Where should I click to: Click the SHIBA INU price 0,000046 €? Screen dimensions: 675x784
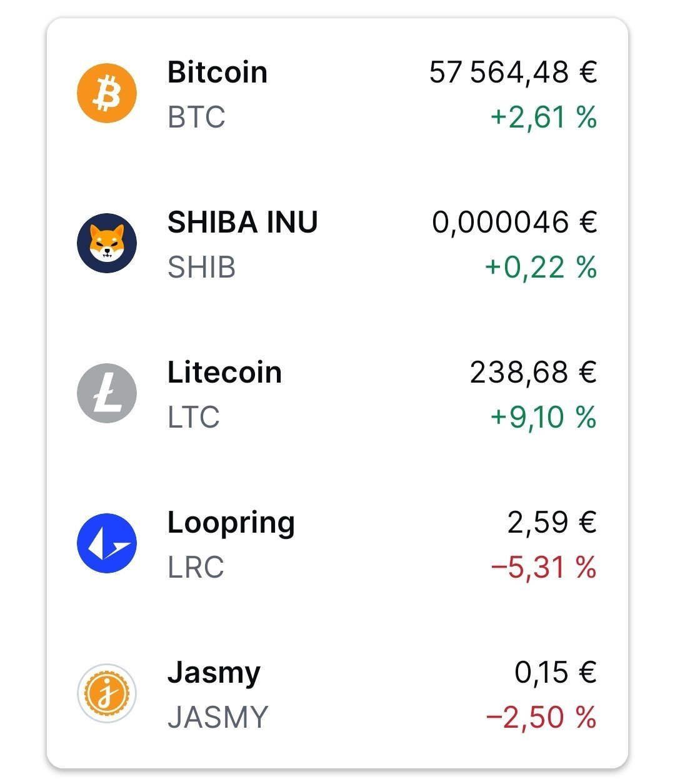pyautogui.click(x=514, y=223)
